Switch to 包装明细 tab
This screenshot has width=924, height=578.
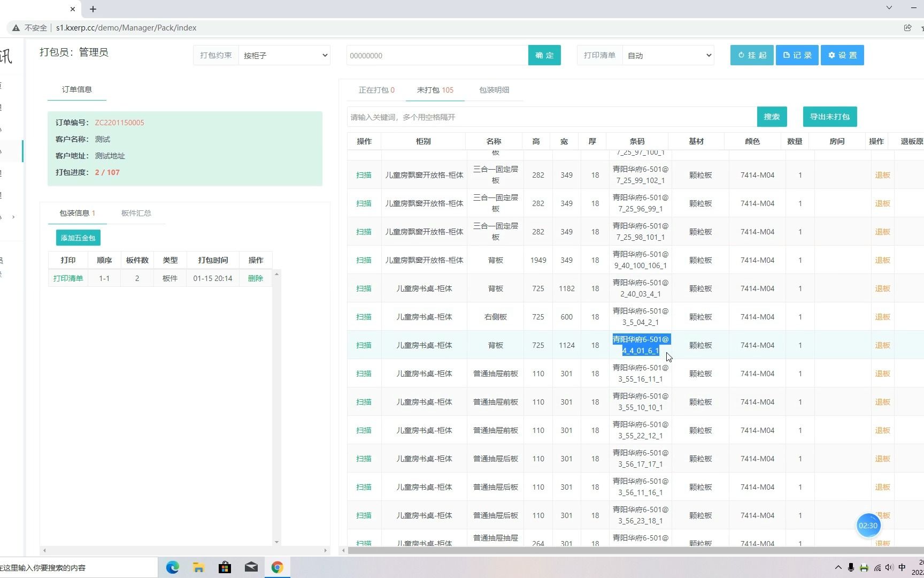tap(494, 90)
